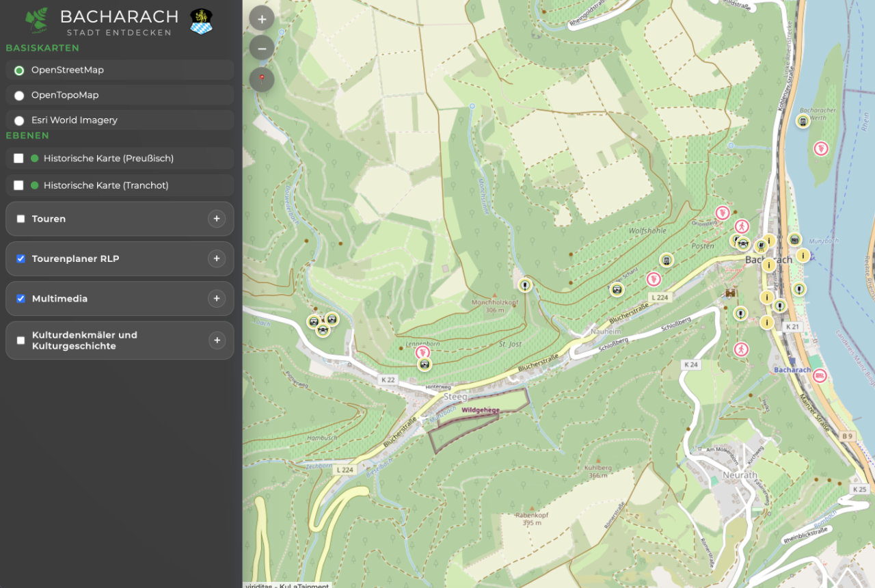Select the audio guide marker near Mönchholzkopf

pyautogui.click(x=526, y=284)
